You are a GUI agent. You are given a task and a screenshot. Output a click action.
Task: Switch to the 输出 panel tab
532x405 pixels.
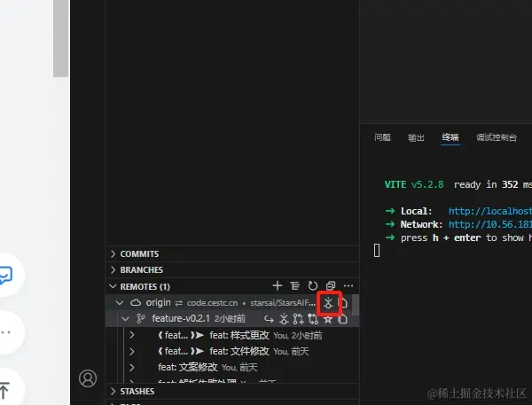pos(416,137)
